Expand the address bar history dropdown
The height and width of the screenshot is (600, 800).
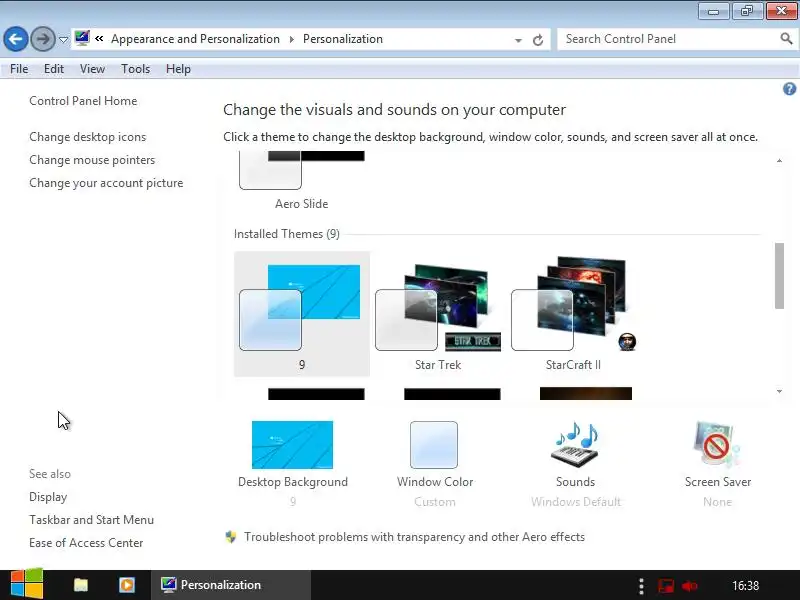[518, 40]
